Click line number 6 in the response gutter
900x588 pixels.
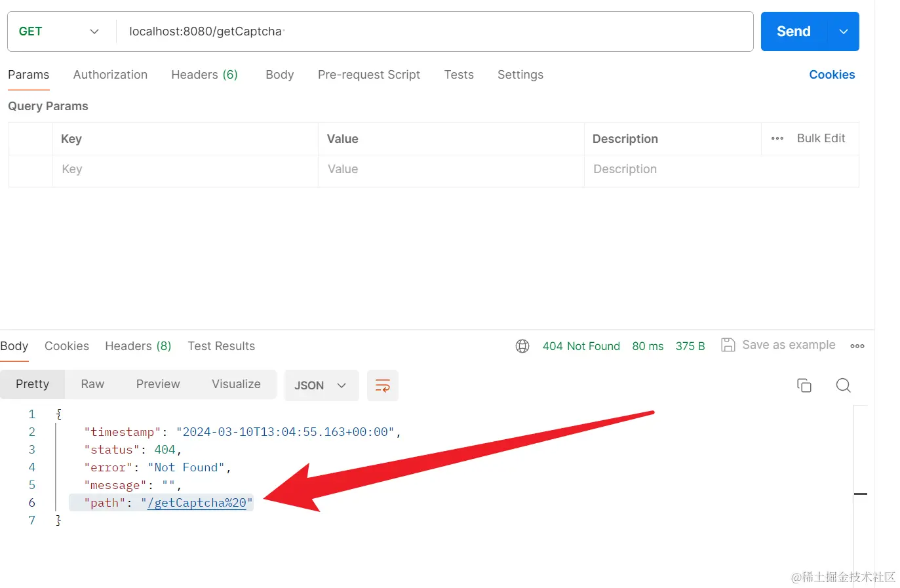tap(31, 503)
